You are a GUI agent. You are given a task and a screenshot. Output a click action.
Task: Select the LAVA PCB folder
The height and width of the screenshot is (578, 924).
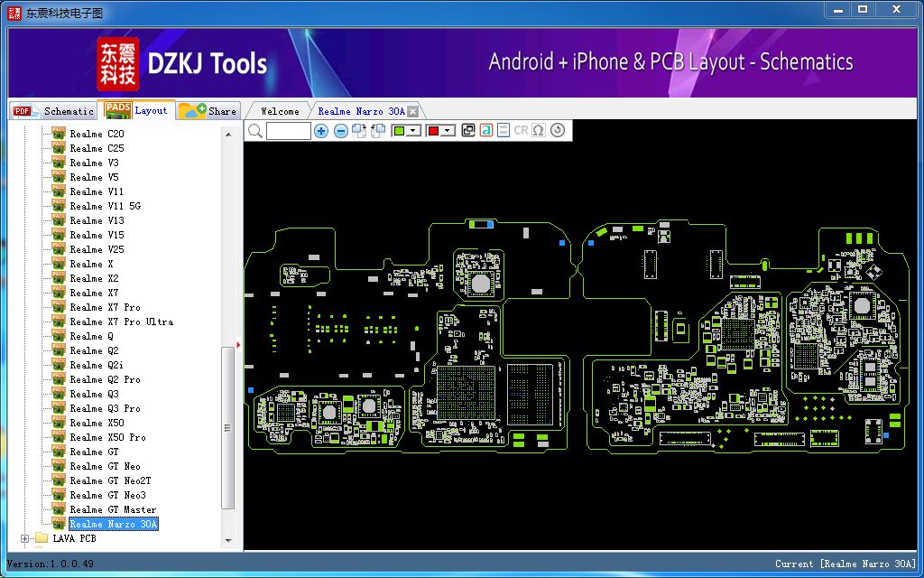click(x=74, y=538)
